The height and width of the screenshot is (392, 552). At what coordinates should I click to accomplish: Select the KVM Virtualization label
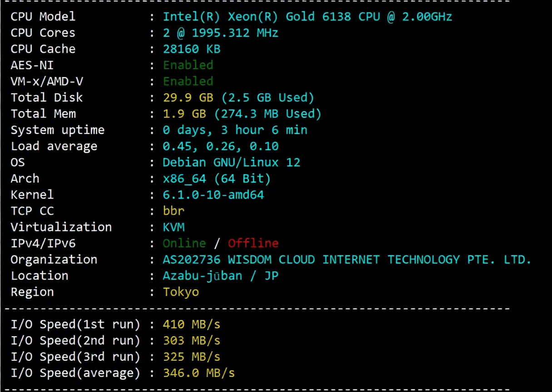173,227
